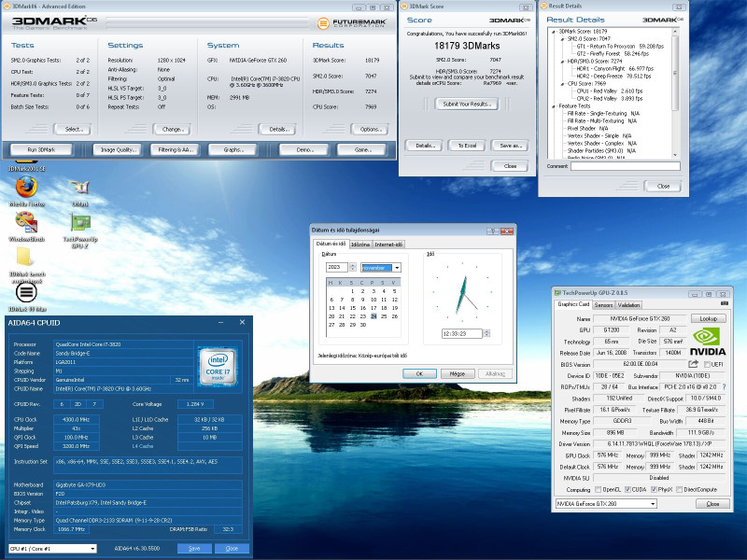Open the Sensors tab in GPU-Z

pyautogui.click(x=603, y=305)
